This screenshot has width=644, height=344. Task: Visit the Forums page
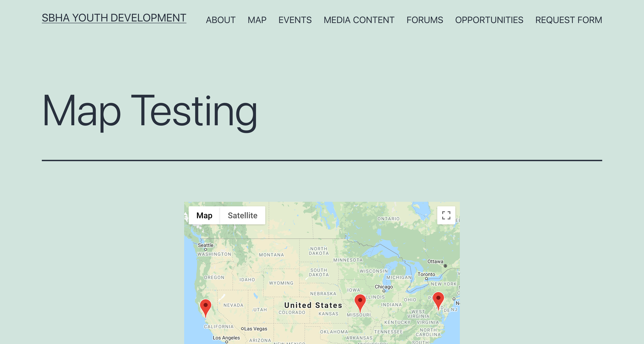(x=425, y=20)
